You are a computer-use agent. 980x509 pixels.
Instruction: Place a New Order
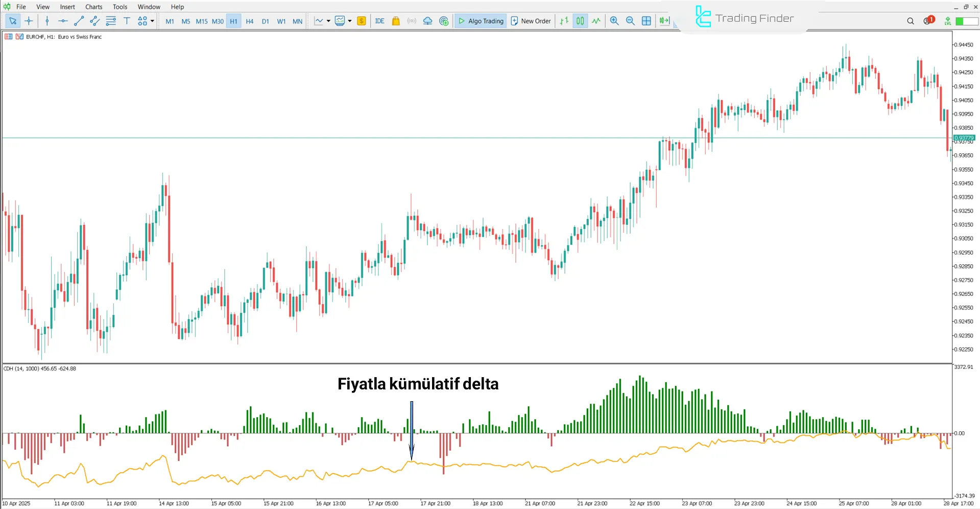coord(531,21)
